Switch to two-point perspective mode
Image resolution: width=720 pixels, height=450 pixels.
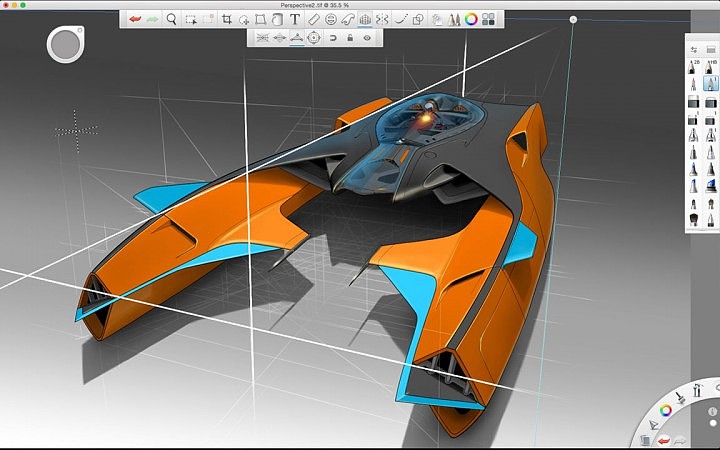(x=280, y=37)
